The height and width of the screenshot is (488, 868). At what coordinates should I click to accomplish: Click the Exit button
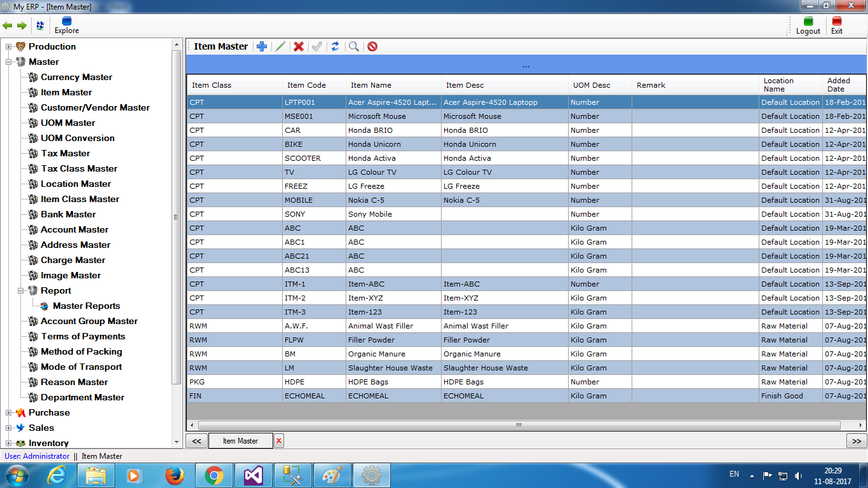click(x=837, y=25)
